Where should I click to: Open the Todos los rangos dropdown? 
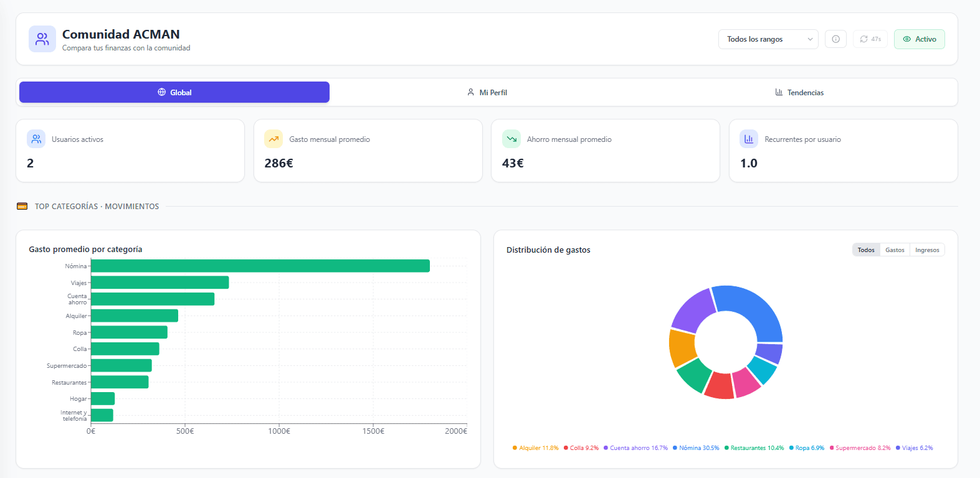(768, 39)
